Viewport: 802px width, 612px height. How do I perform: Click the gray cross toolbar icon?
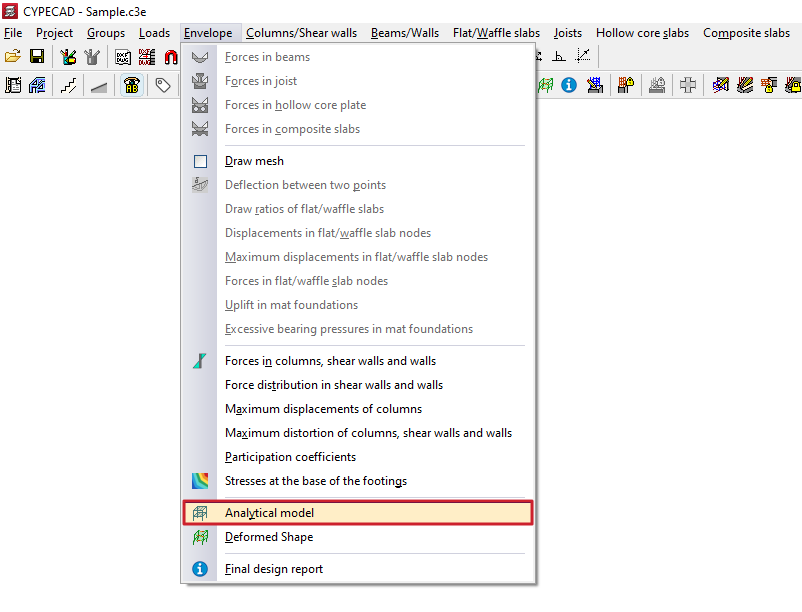tap(688, 85)
